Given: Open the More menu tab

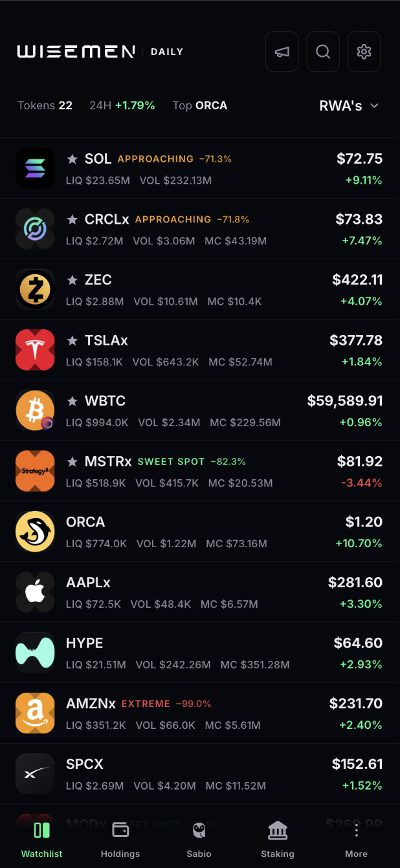Looking at the screenshot, I should click(356, 840).
